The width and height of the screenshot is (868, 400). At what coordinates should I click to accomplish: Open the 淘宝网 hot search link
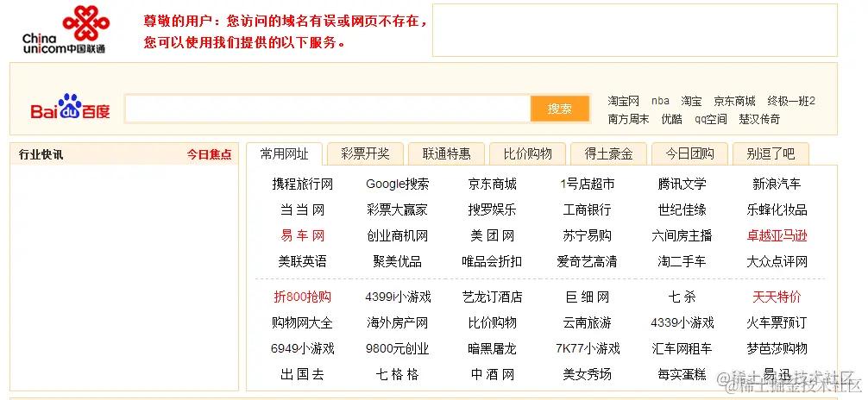point(623,101)
